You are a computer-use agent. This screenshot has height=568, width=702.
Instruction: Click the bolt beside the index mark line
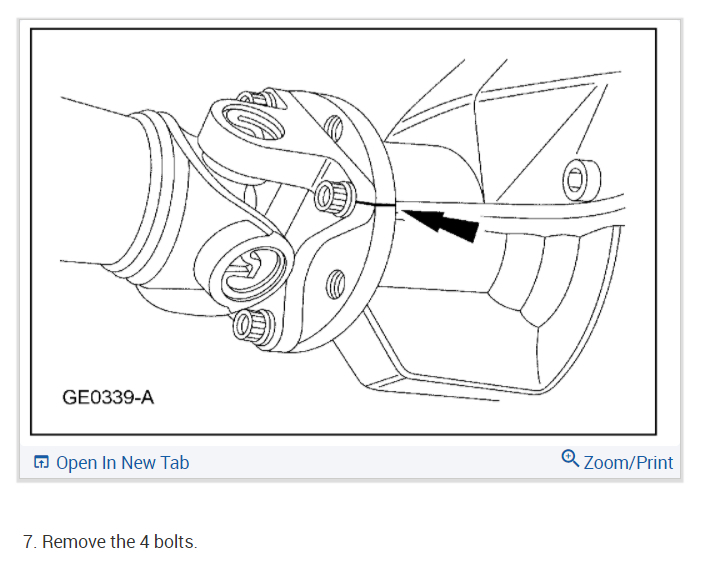(x=334, y=197)
